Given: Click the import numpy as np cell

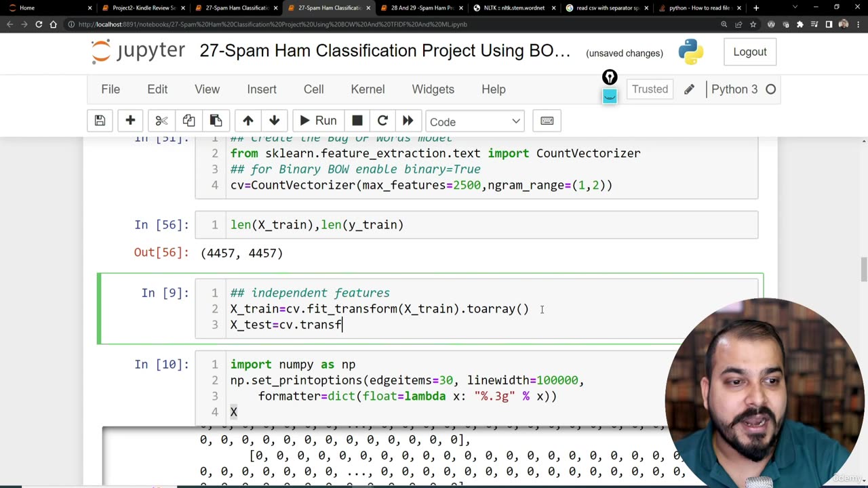Looking at the screenshot, I should click(476, 388).
